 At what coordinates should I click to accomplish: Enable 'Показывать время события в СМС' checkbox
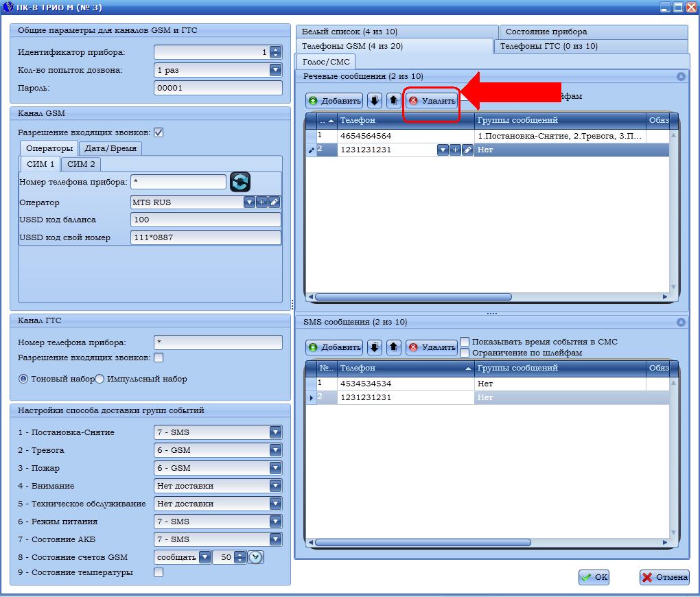465,342
